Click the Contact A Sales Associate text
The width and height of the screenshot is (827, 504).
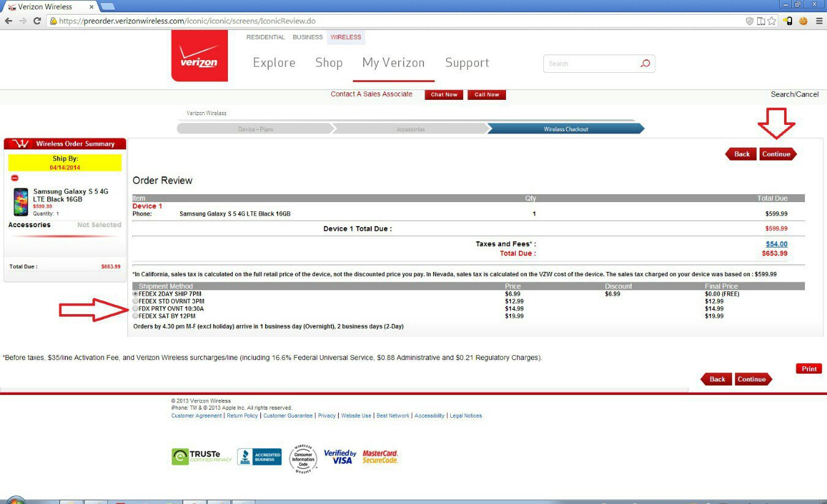tap(372, 94)
